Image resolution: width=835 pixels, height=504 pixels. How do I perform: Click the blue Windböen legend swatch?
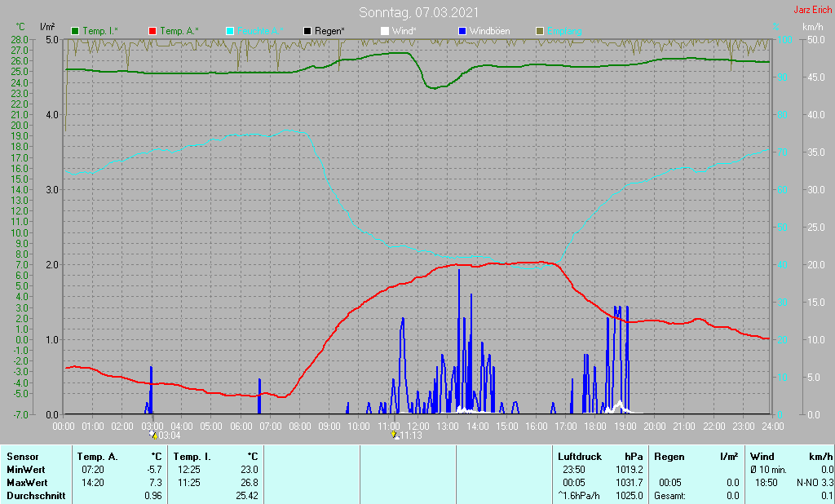coord(462,31)
